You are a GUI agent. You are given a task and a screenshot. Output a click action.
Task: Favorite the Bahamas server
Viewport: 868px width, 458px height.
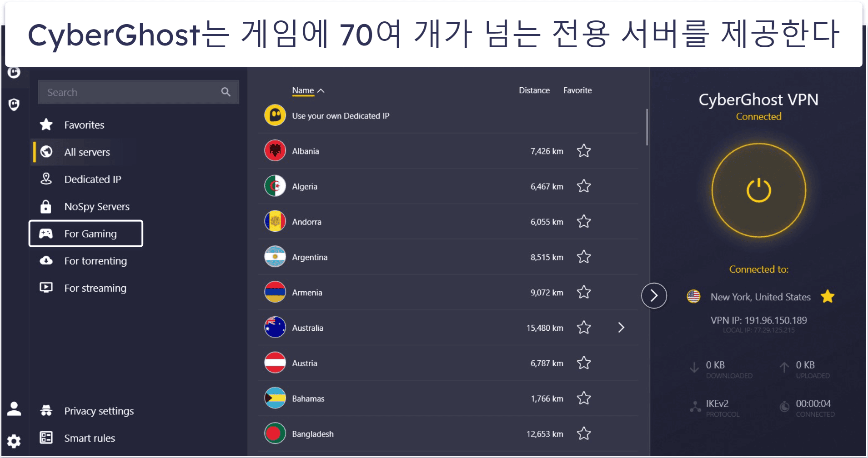584,398
